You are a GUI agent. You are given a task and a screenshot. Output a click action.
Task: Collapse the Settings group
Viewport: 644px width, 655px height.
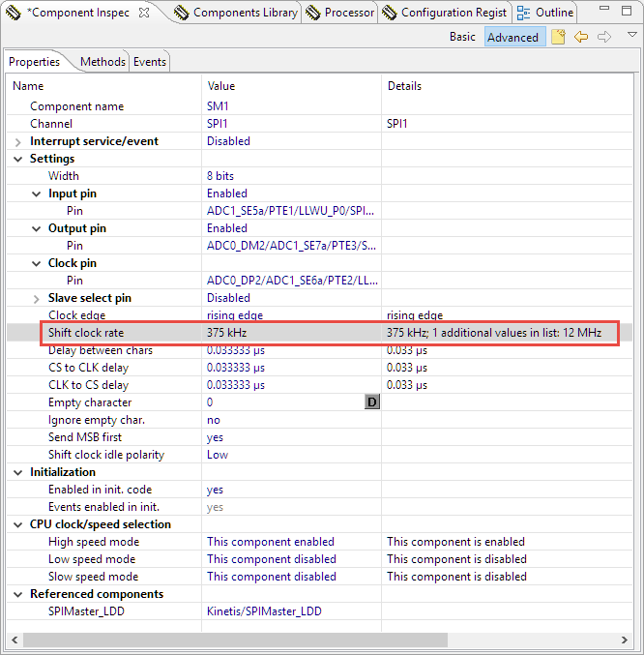tap(18, 159)
